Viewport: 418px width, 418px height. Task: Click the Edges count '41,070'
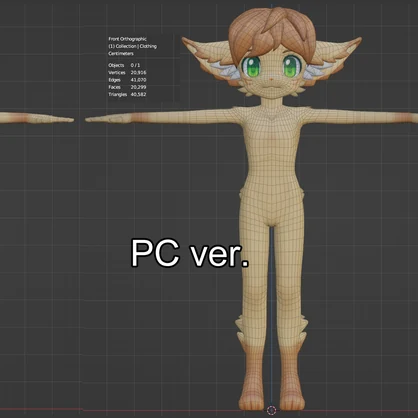click(138, 80)
